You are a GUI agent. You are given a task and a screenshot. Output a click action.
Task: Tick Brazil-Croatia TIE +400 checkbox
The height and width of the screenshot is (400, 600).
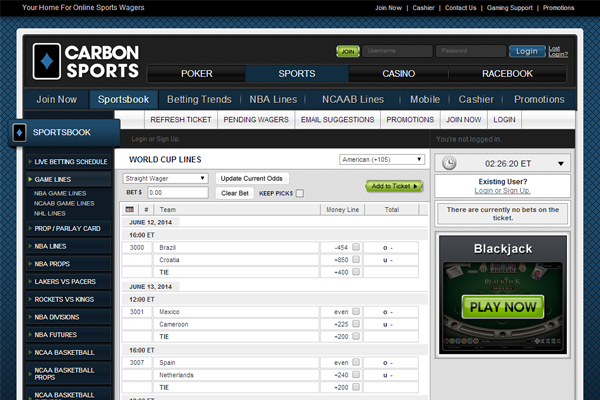356,272
